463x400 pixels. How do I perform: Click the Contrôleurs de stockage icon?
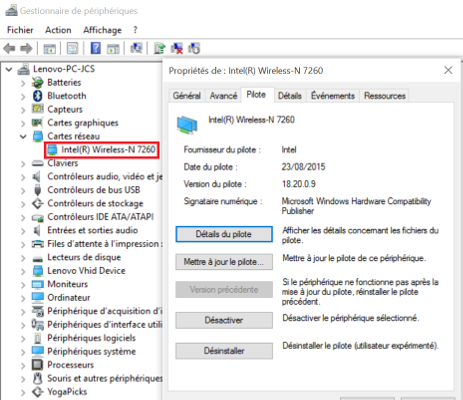point(38,203)
